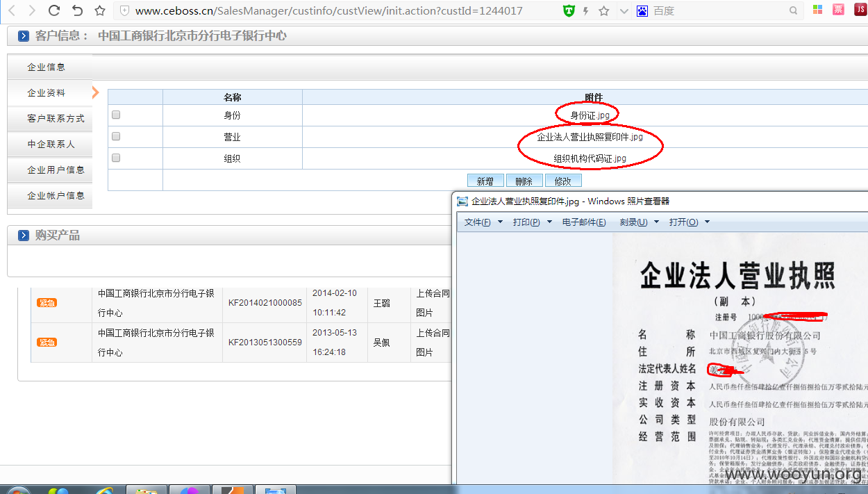
Task: Click the red 票 extension icon
Action: [x=839, y=10]
